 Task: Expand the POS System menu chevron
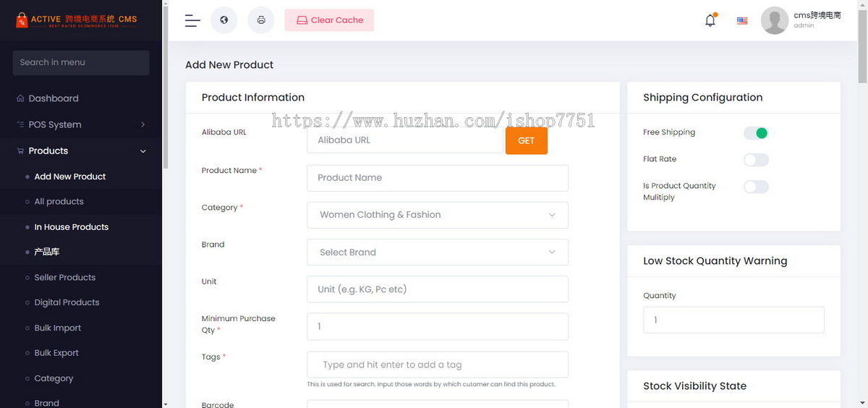tap(142, 124)
